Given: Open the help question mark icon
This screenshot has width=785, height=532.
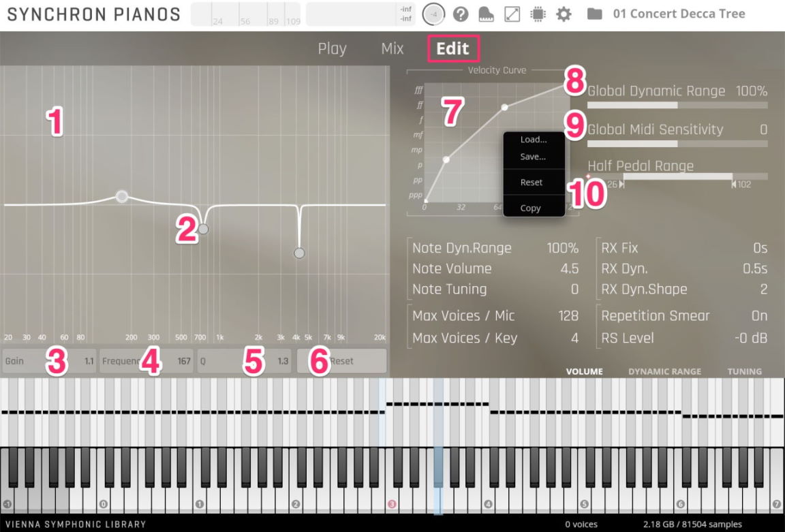Looking at the screenshot, I should [461, 14].
